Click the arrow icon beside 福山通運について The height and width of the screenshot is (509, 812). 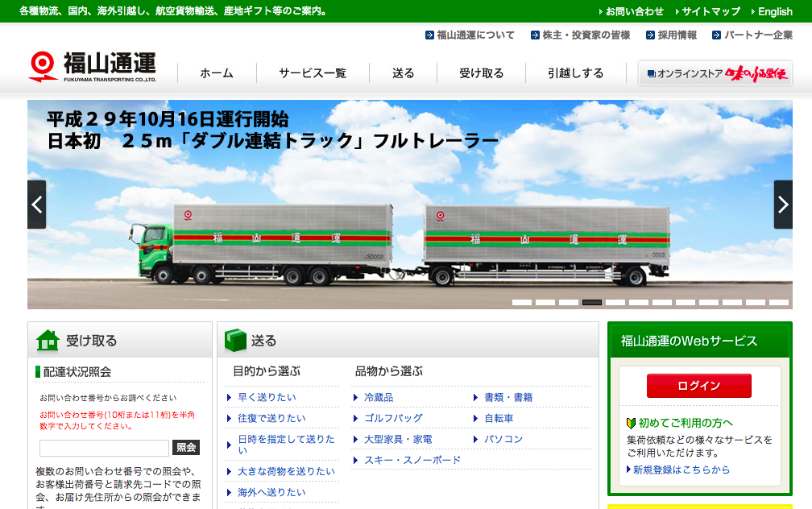point(429,35)
